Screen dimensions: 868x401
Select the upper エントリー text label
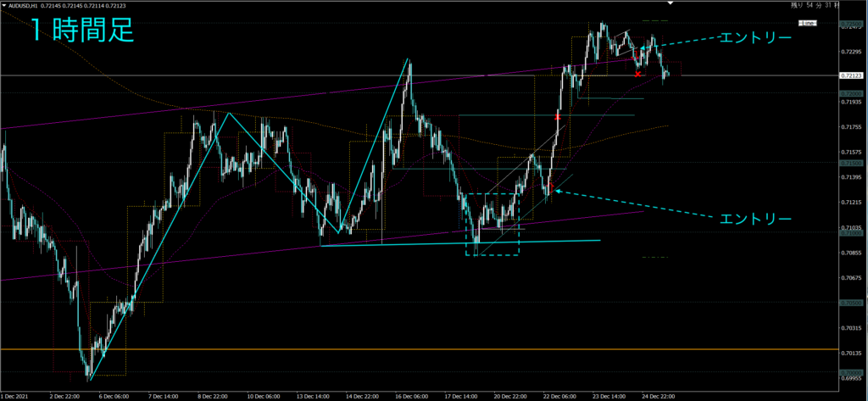754,38
